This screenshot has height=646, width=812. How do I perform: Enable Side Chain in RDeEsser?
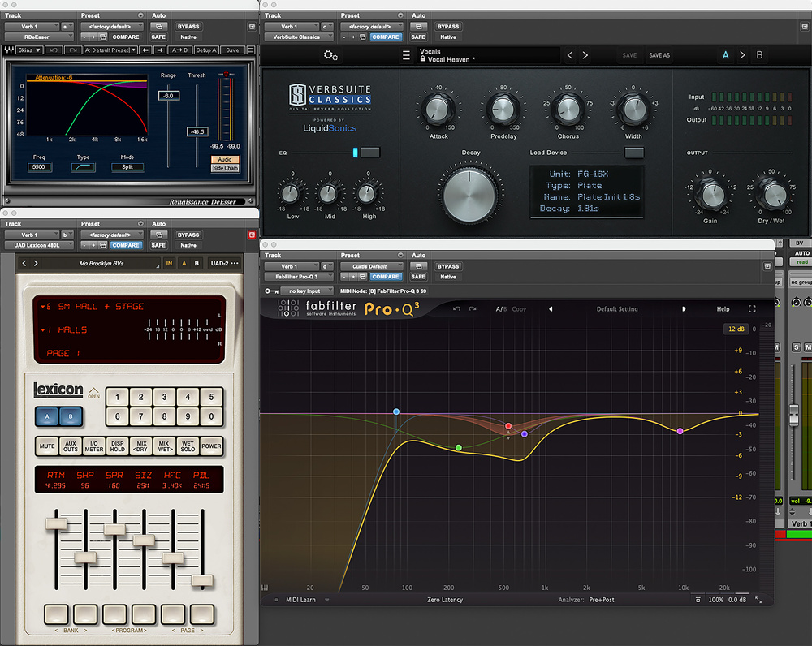(226, 169)
